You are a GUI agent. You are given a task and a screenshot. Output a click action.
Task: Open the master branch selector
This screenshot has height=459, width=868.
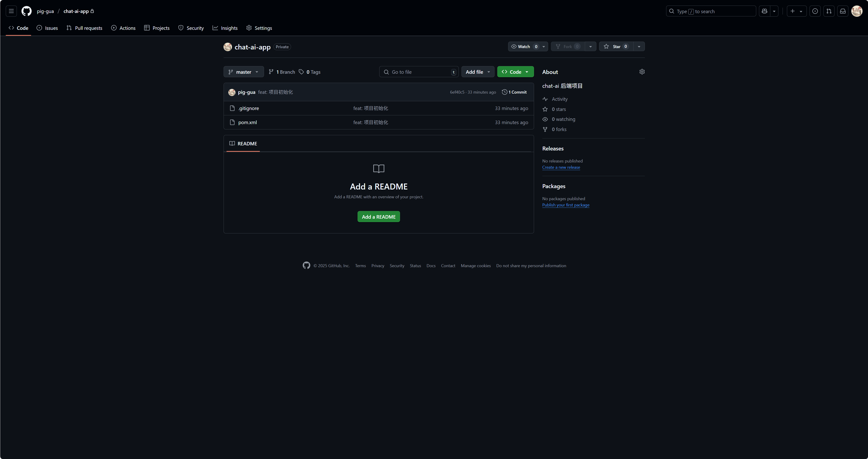click(244, 72)
